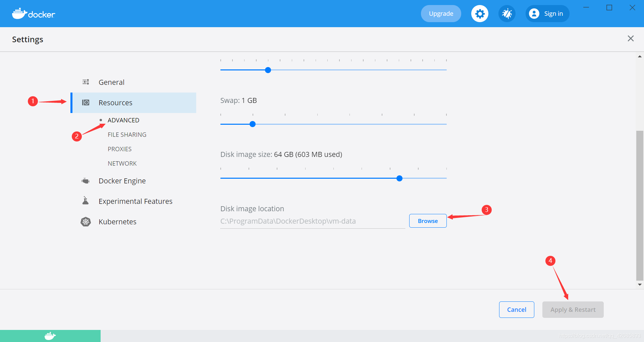The height and width of the screenshot is (342, 644).
Task: Click the scrollbar up arrow
Action: (640, 56)
